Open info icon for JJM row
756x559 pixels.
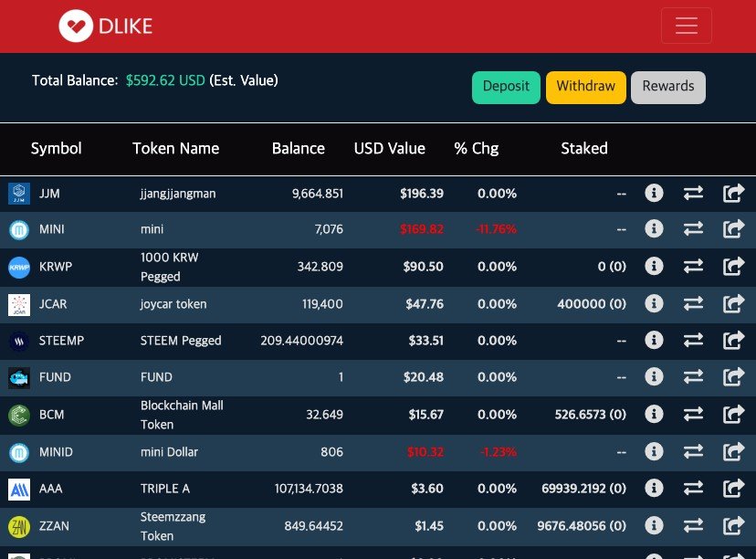coord(654,194)
